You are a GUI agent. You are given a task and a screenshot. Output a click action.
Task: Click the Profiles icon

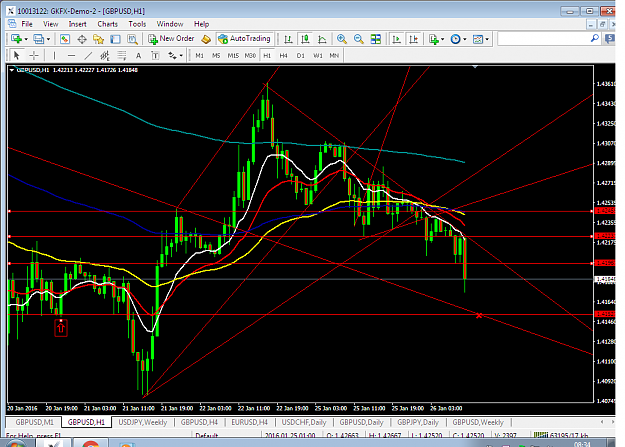[x=39, y=39]
